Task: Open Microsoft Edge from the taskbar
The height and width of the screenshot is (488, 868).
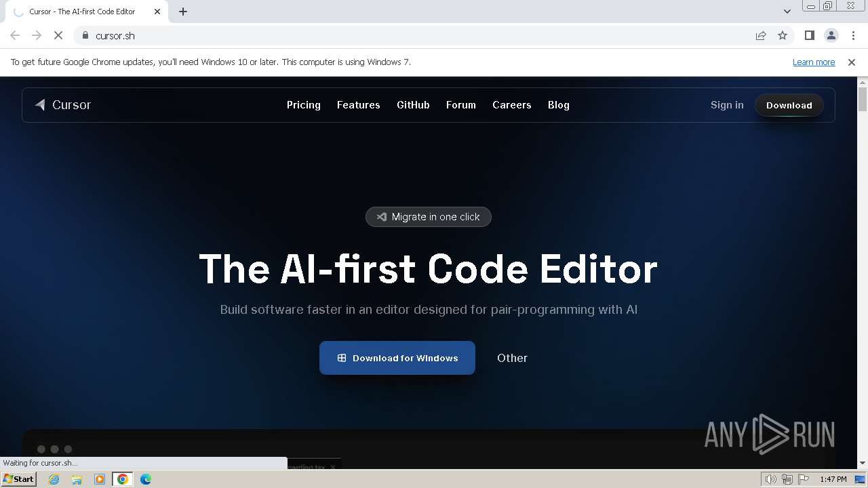Action: click(x=146, y=479)
